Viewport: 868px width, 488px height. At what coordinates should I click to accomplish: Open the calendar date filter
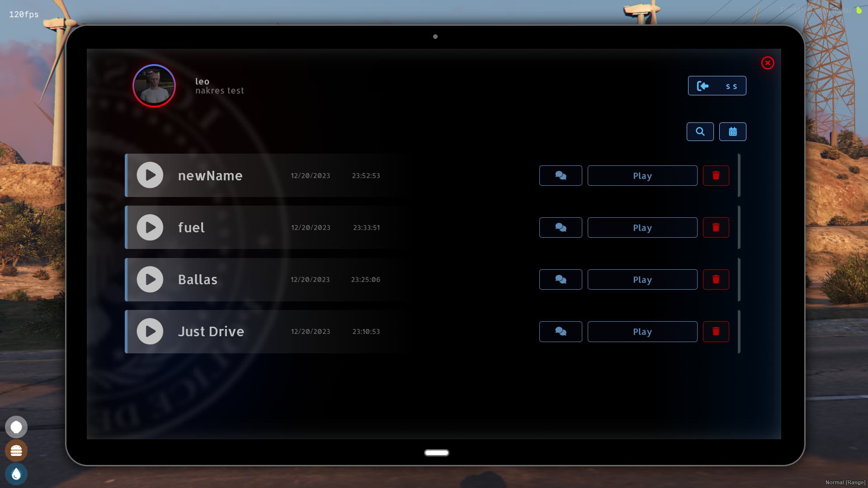732,131
